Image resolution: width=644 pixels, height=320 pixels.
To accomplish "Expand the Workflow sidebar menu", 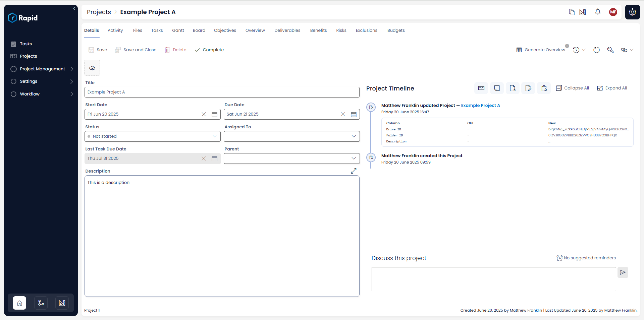I will [42, 94].
